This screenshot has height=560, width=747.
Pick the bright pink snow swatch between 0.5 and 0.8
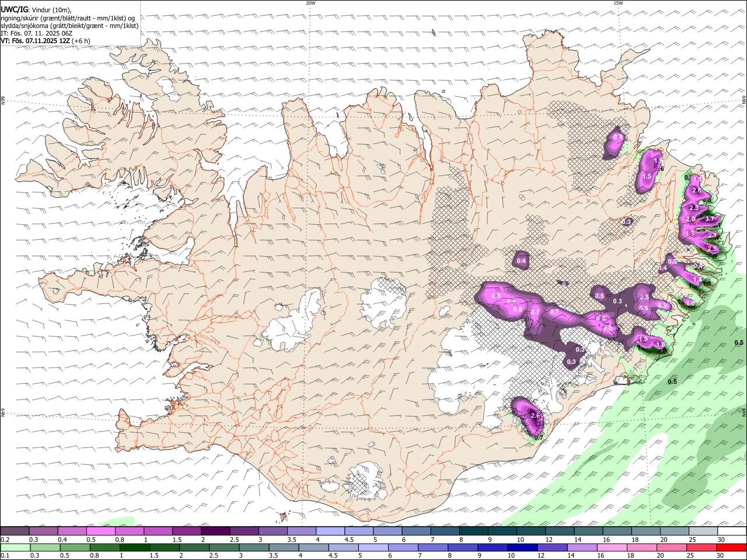click(101, 531)
